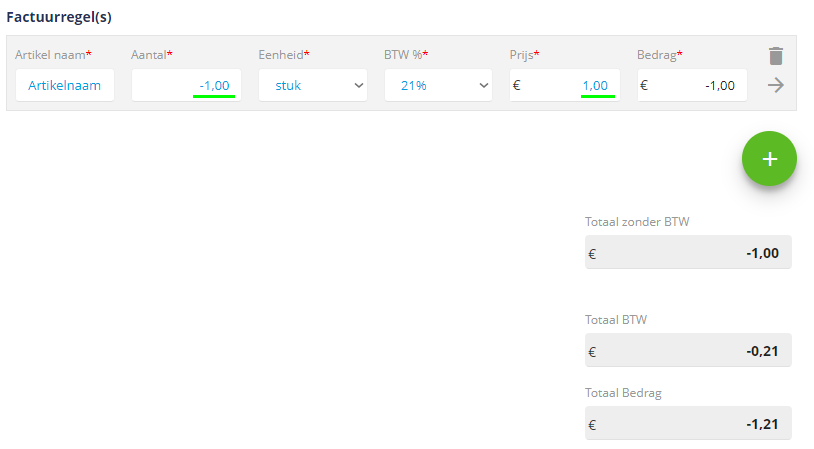The width and height of the screenshot is (814, 449).
Task: Click the euro symbol in Totaal BTW box
Action: [592, 352]
